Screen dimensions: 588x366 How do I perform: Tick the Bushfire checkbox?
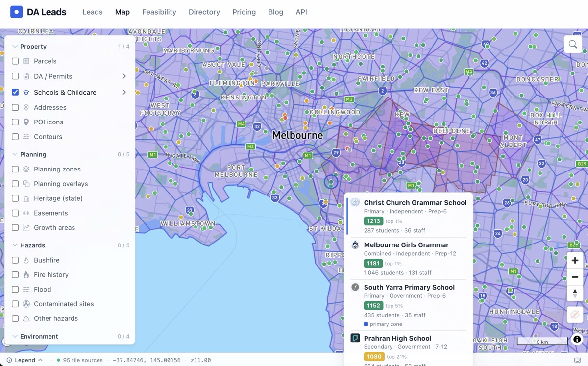(x=15, y=260)
